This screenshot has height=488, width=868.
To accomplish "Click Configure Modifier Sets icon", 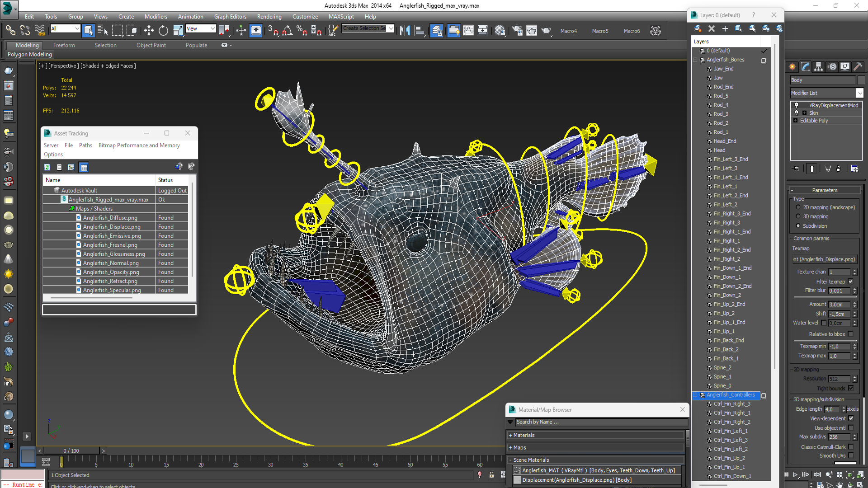I will (x=854, y=169).
